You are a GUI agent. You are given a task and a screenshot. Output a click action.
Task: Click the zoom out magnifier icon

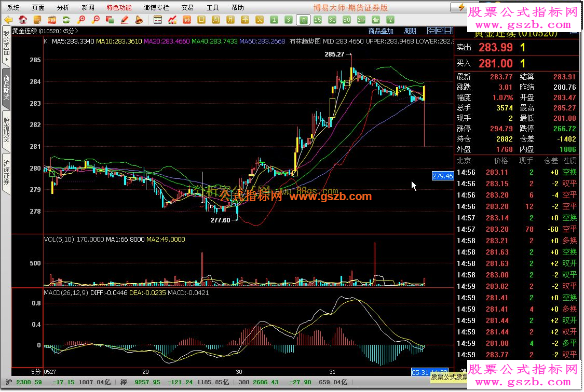tap(96, 20)
